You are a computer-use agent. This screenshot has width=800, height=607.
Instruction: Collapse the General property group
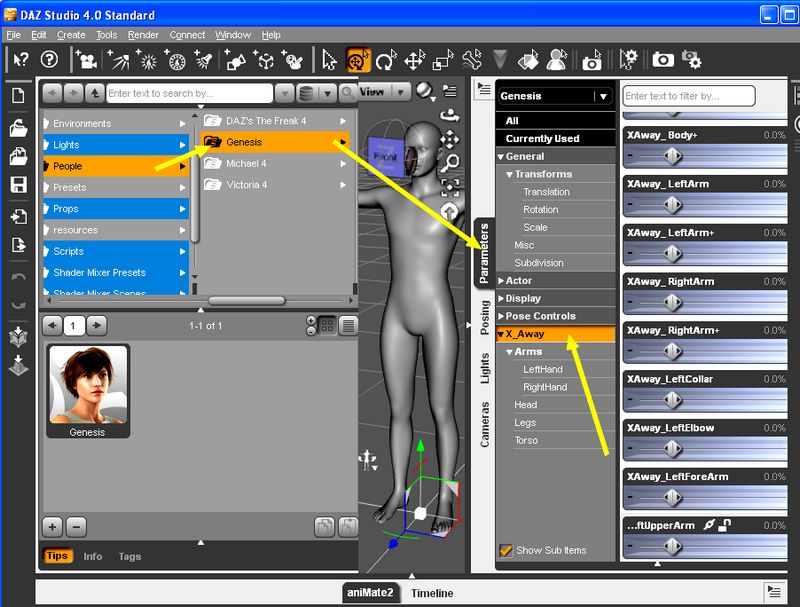tap(501, 157)
